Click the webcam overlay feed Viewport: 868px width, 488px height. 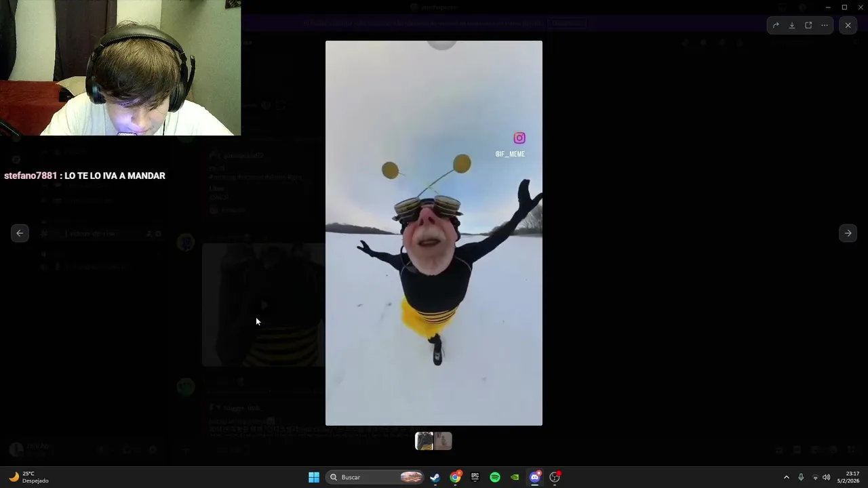[120, 68]
